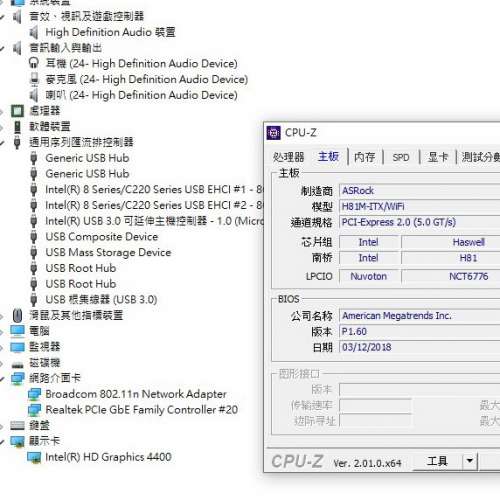Click the Intel HD Graphics 4400 icon

[34, 457]
